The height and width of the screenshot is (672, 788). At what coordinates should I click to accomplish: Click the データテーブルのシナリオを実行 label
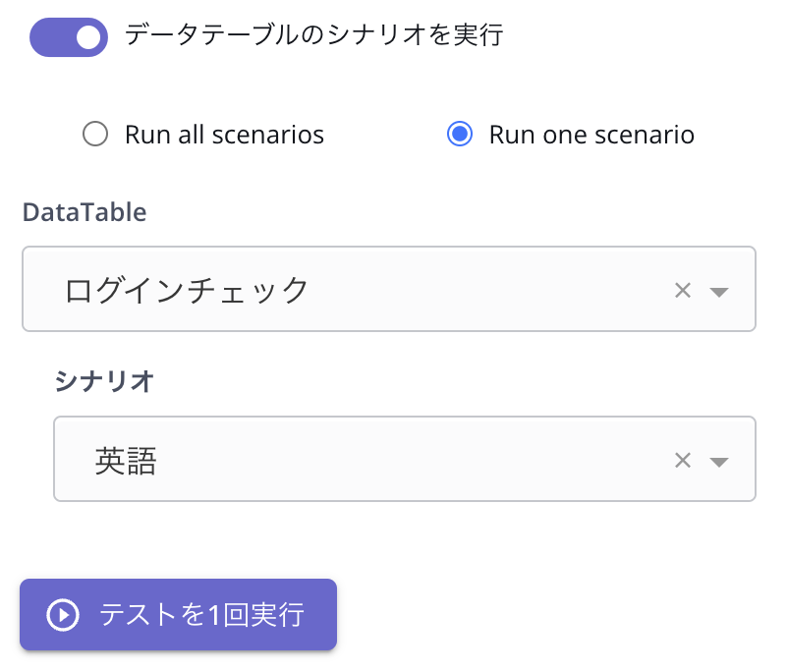[313, 36]
